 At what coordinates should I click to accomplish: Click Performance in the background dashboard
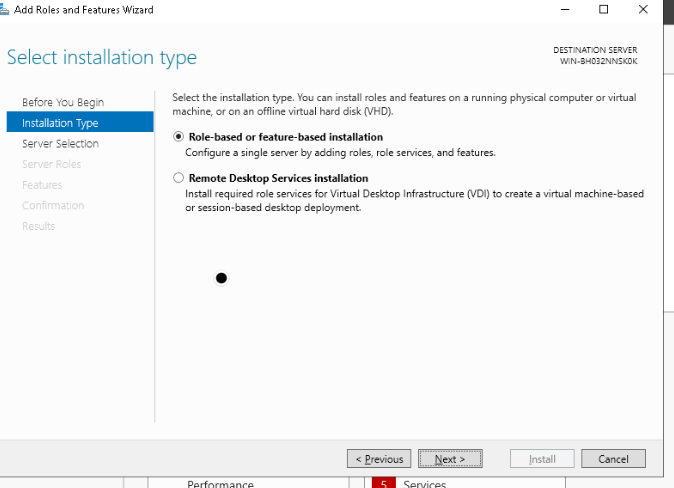(x=220, y=484)
